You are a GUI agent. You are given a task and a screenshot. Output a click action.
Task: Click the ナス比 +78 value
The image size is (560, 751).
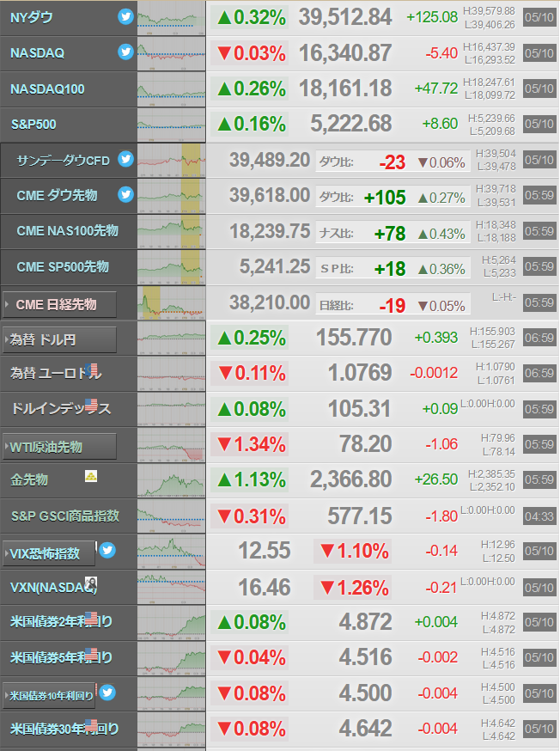tap(390, 234)
